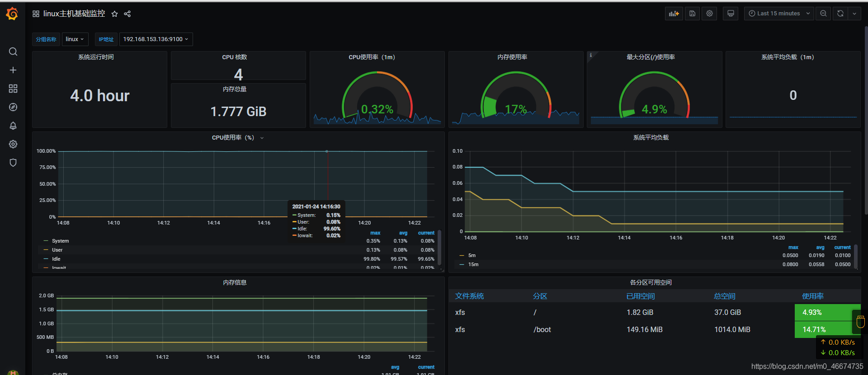The height and width of the screenshot is (375, 868).
Task: Open Grafana home logo
Action: coord(12,14)
